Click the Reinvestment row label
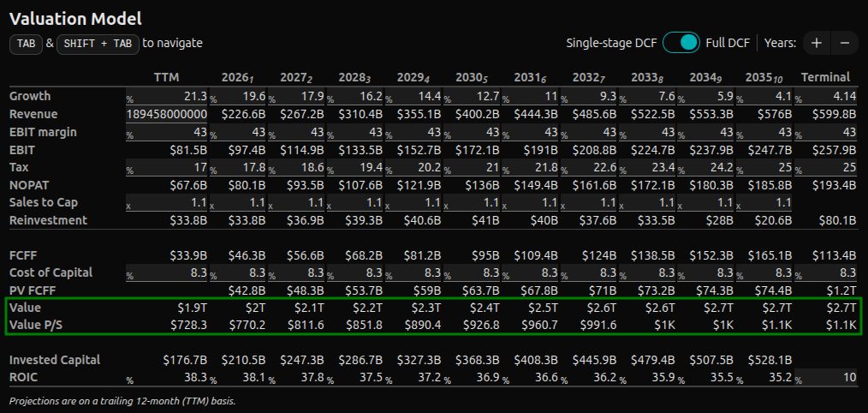 [x=48, y=220]
